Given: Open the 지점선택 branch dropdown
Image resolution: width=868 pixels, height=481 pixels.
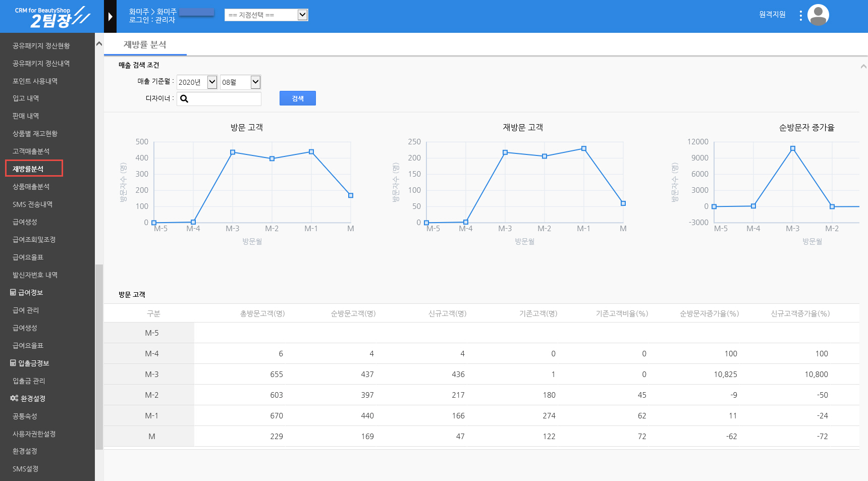Looking at the screenshot, I should pos(266,15).
